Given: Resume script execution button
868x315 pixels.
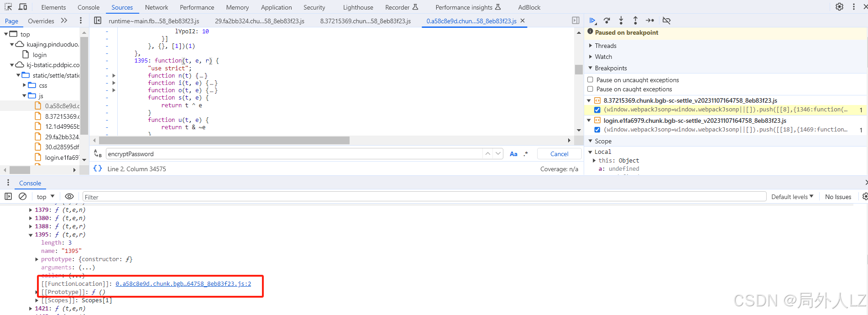Looking at the screenshot, I should [x=592, y=21].
